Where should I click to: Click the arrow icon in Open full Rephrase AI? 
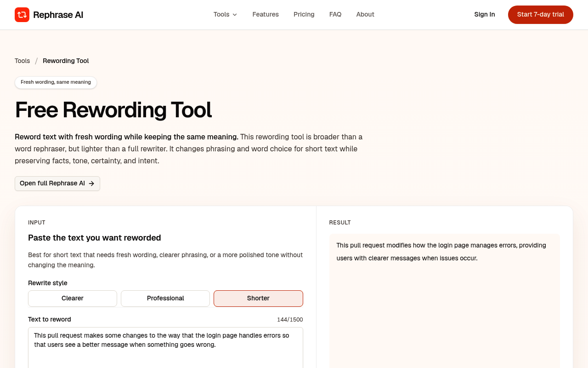[x=91, y=184]
